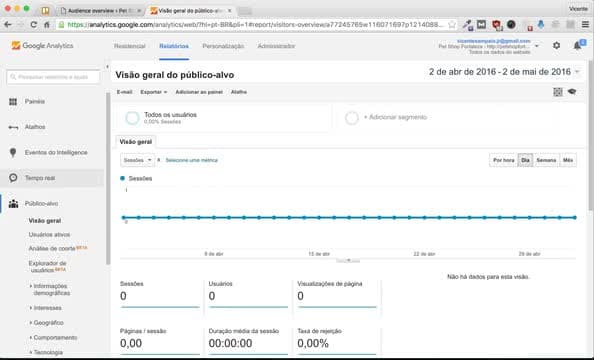The height and width of the screenshot is (360, 594).
Task: Click the Selecione uma métrica link
Action: point(192,160)
